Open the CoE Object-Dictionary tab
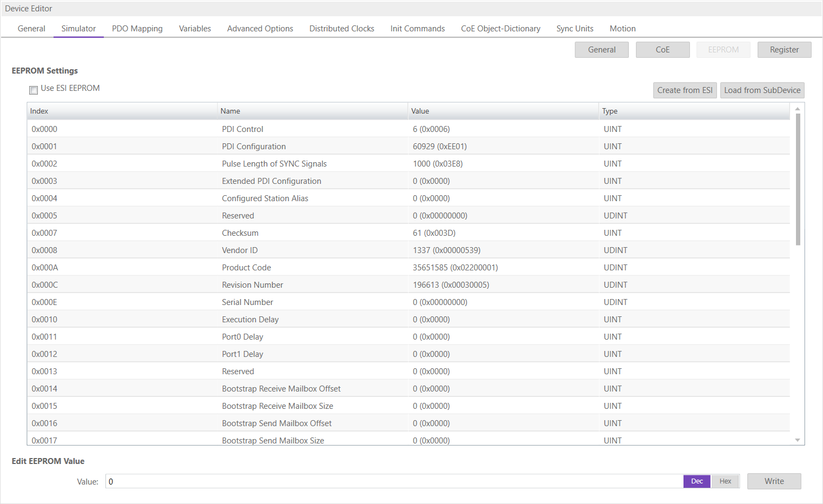Viewport: 823px width, 504px height. [500, 29]
